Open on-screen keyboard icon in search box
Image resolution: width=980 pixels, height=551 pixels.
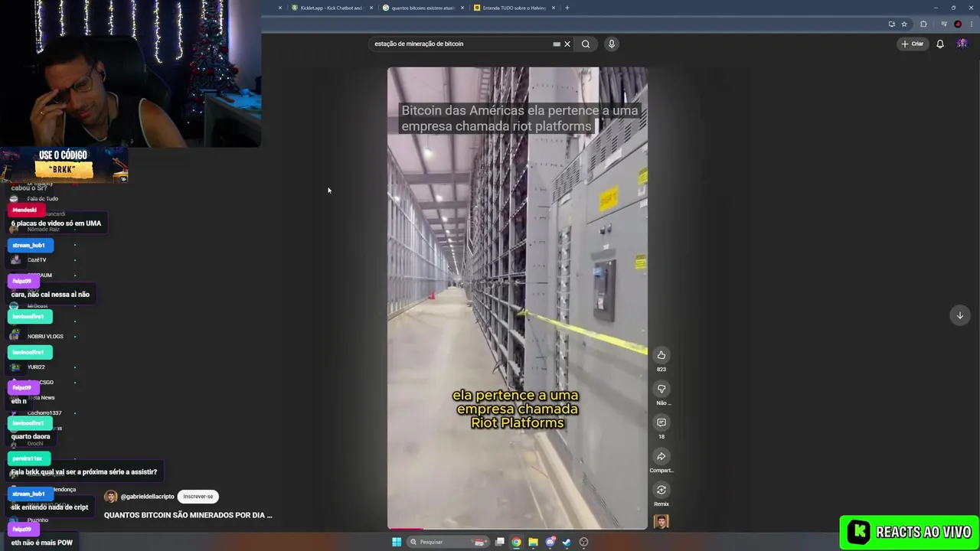click(x=557, y=44)
